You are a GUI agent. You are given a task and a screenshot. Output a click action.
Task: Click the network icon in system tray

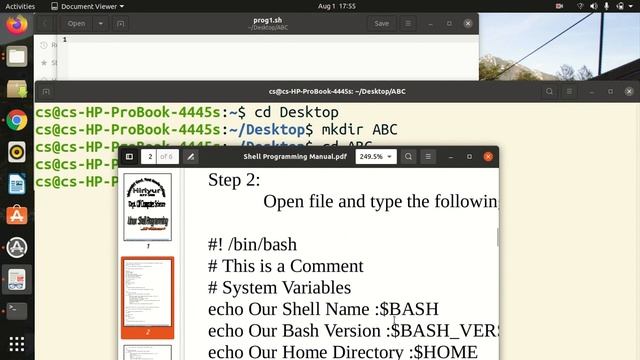(580, 6)
